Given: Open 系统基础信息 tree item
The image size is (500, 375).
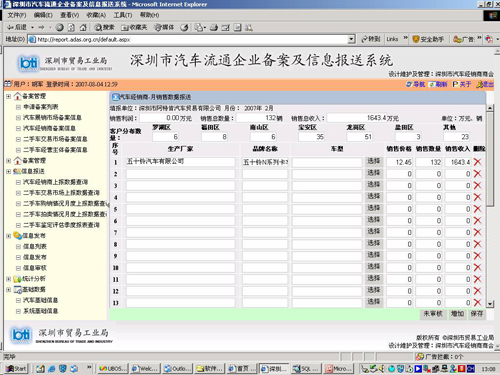Looking at the screenshot, I should click(41, 311).
